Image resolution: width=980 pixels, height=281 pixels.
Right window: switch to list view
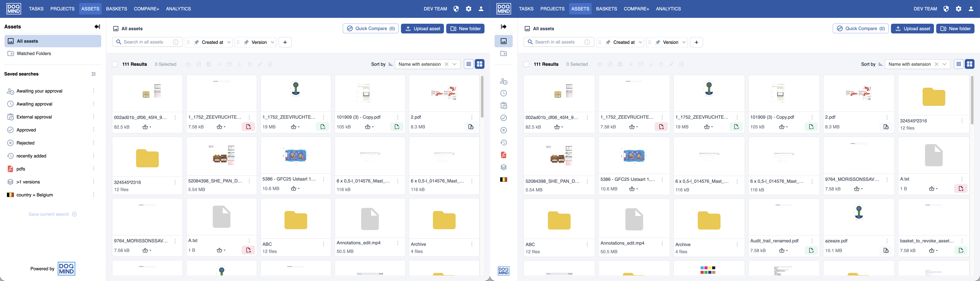tap(959, 64)
